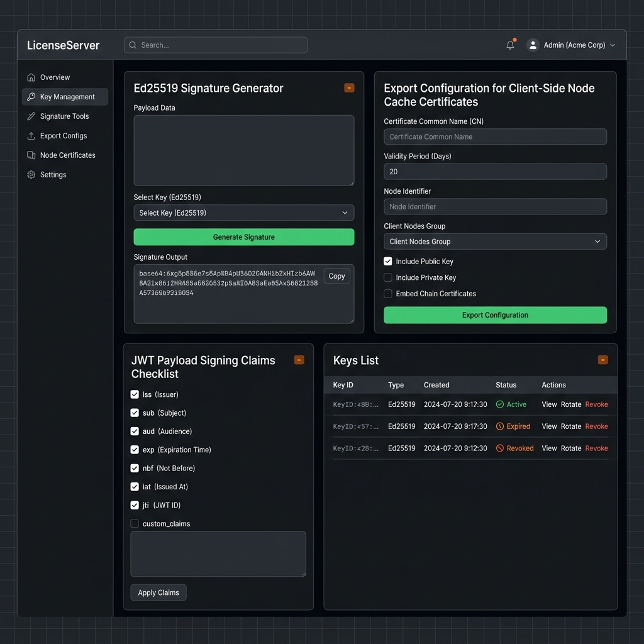Screen dimensions: 644x644
Task: Collapse the Ed25519 Signature Generator panel icon
Action: point(349,88)
